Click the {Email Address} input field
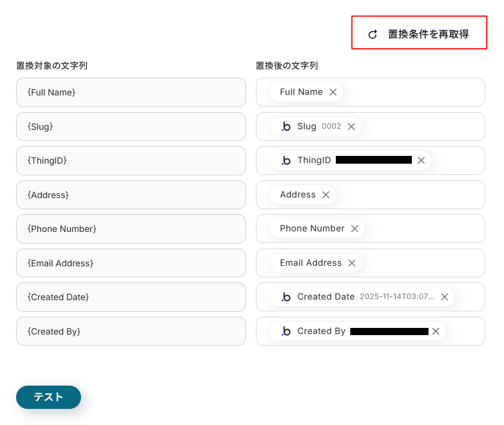The height and width of the screenshot is (425, 504). coord(130,263)
